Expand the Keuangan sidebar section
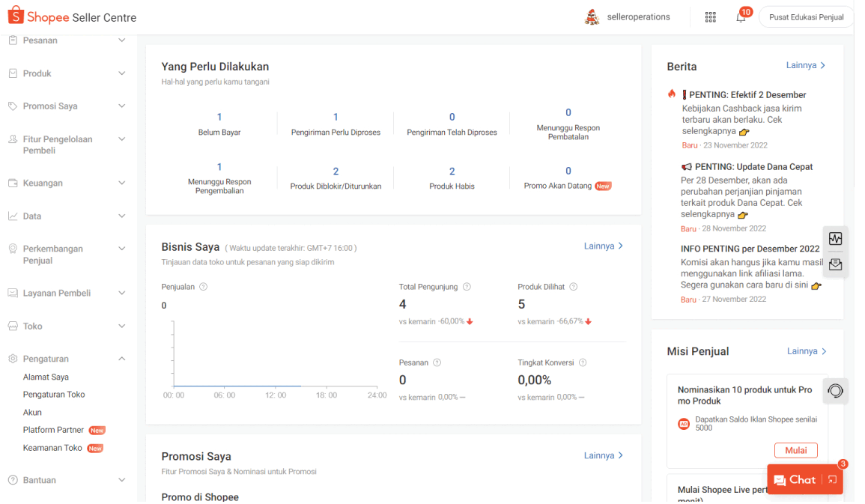The image size is (865, 504). tap(67, 183)
